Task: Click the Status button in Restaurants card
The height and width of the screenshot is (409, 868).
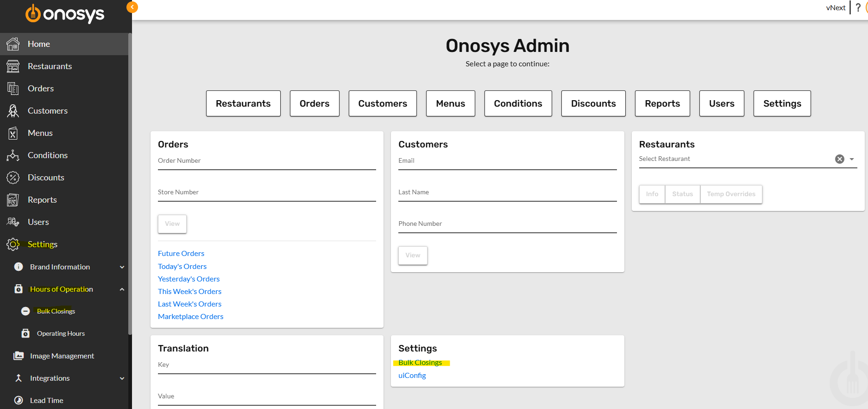Action: tap(683, 194)
